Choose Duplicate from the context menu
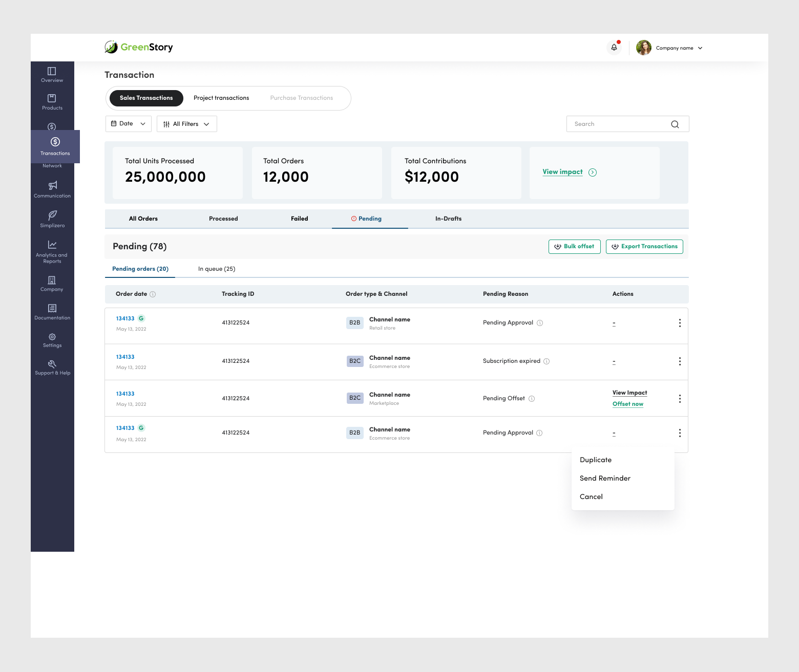This screenshot has width=799, height=672. point(596,460)
